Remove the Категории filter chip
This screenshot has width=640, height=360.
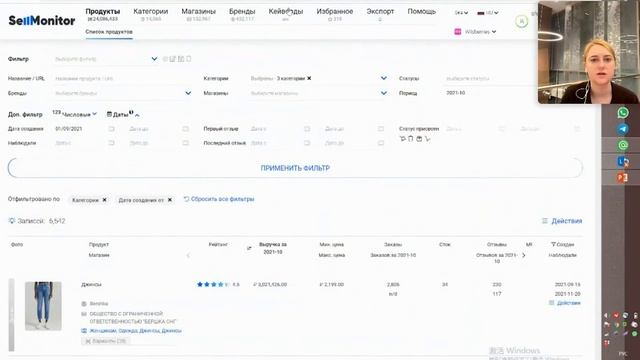pyautogui.click(x=104, y=200)
